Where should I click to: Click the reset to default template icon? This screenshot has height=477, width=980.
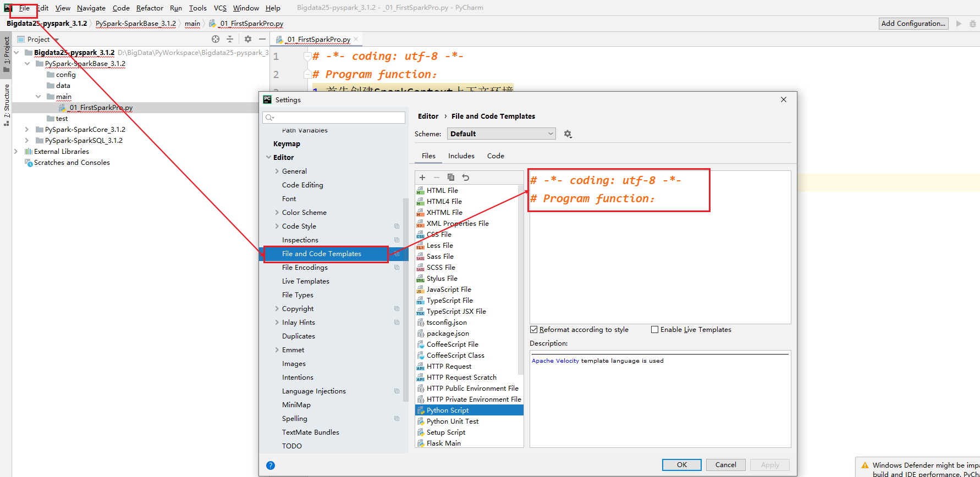pyautogui.click(x=466, y=178)
